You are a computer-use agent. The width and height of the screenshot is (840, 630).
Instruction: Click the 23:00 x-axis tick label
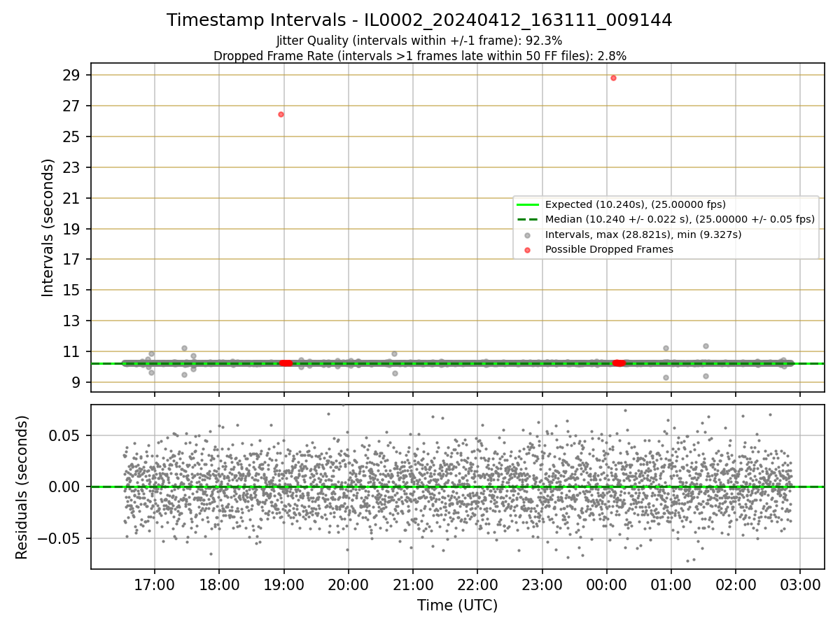(542, 585)
